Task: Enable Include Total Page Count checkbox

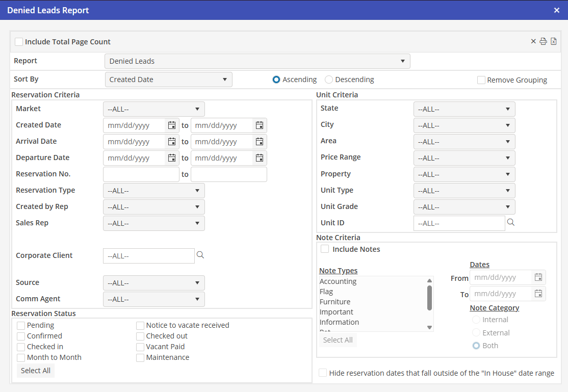Action: pos(19,42)
